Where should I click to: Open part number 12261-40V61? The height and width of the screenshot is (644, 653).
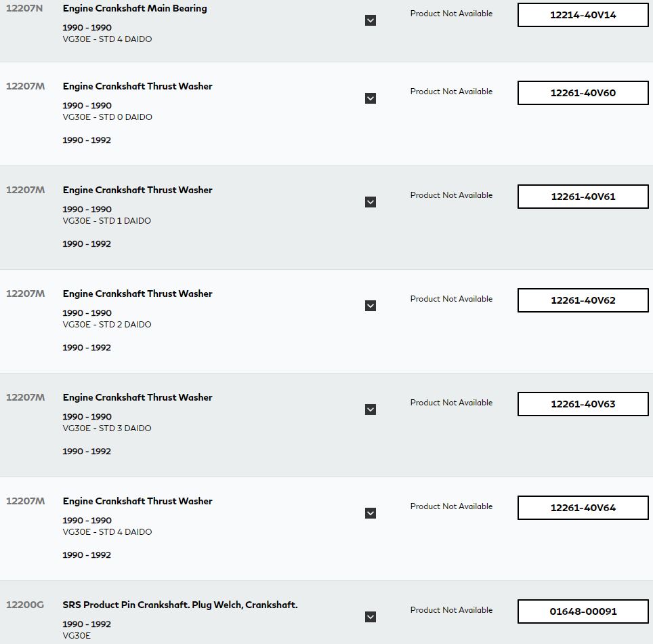pos(583,197)
